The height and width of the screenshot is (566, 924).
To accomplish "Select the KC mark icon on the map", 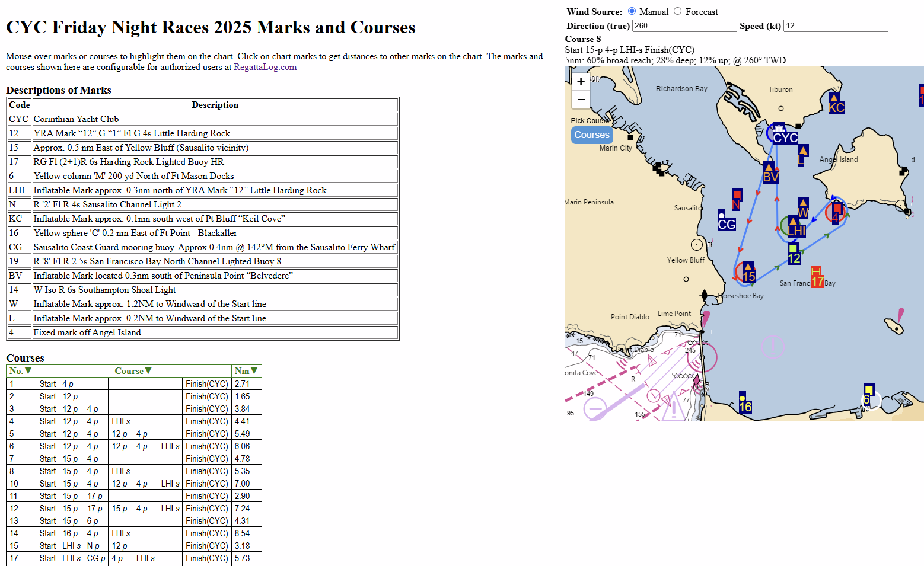I will click(x=836, y=104).
